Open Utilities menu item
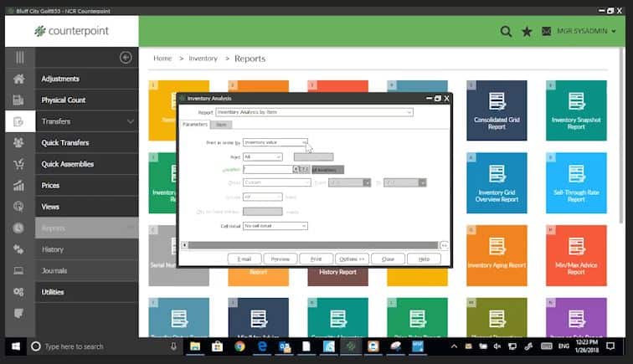Screen dimensions: 633x364 pos(87,292)
